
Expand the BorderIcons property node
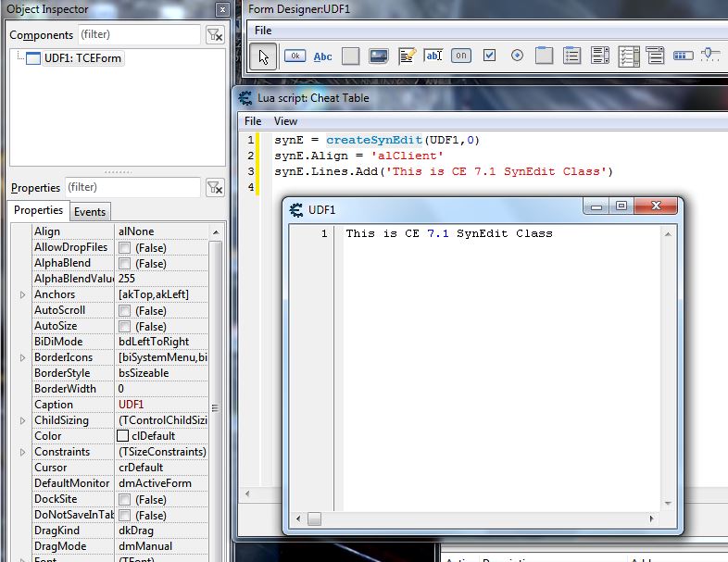23,357
